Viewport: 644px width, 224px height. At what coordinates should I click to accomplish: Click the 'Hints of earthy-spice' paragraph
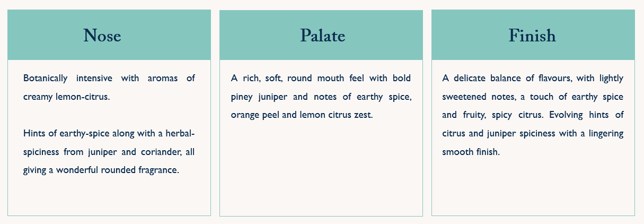[109, 152]
